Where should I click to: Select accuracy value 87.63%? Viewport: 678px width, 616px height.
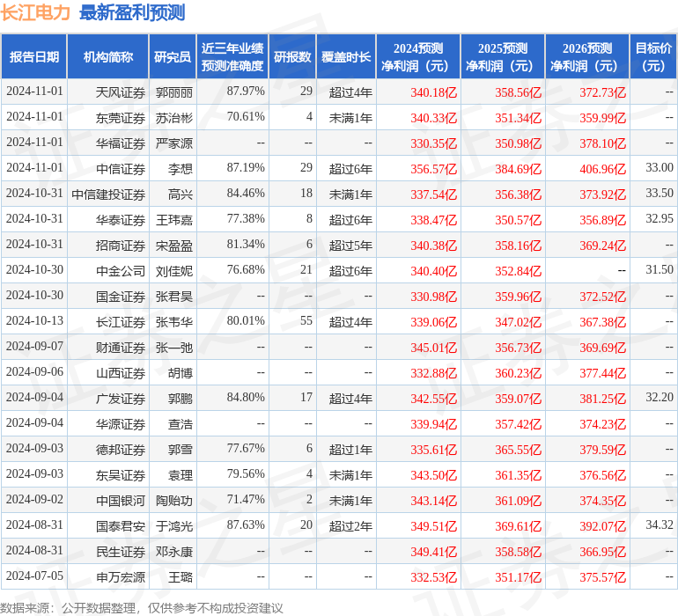pyautogui.click(x=246, y=524)
